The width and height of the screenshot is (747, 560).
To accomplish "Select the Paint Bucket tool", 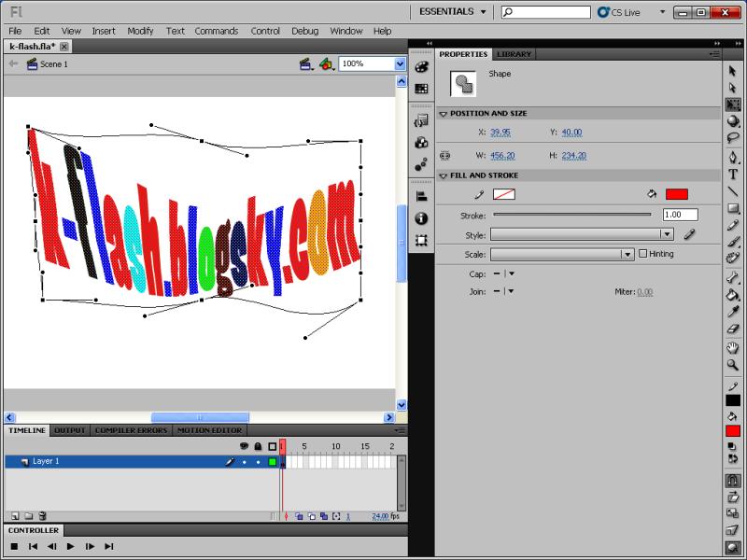I will pos(733,295).
